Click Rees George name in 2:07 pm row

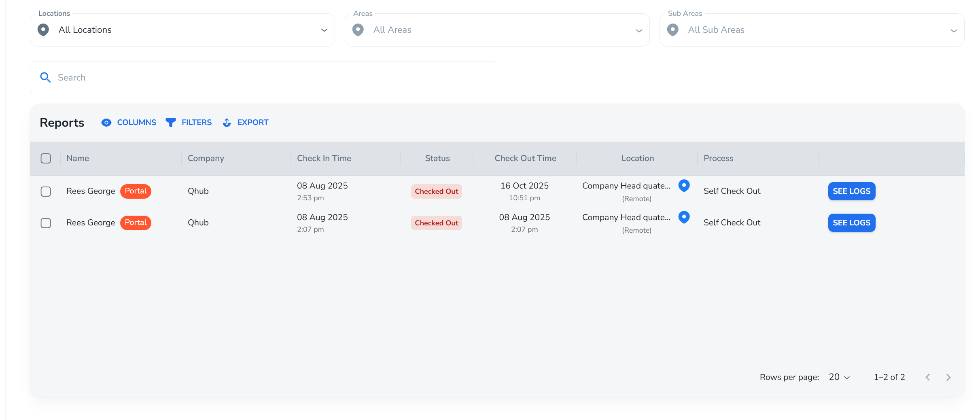pos(91,223)
